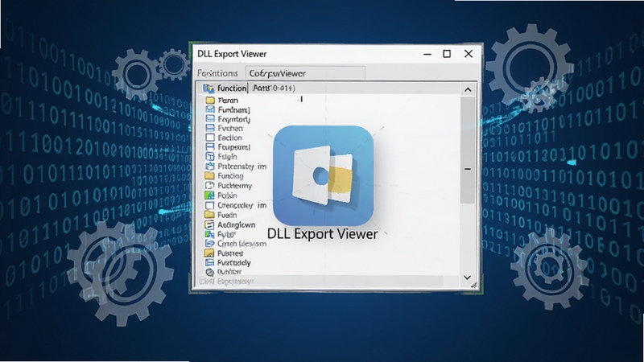
Task: Click the scrollbar up arrow
Action: [468, 89]
